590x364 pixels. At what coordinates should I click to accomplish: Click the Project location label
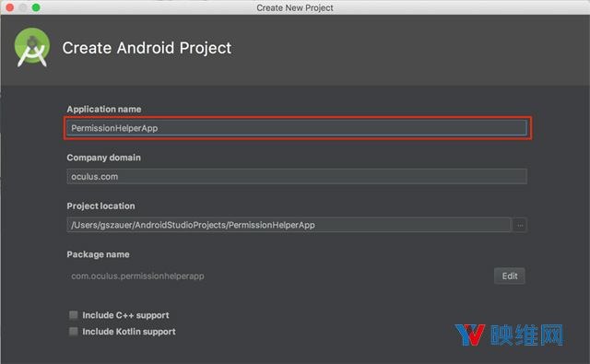point(100,206)
